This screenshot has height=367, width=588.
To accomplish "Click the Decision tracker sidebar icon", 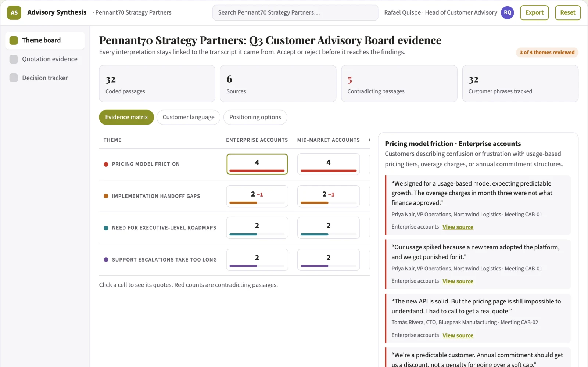I will pos(14,78).
